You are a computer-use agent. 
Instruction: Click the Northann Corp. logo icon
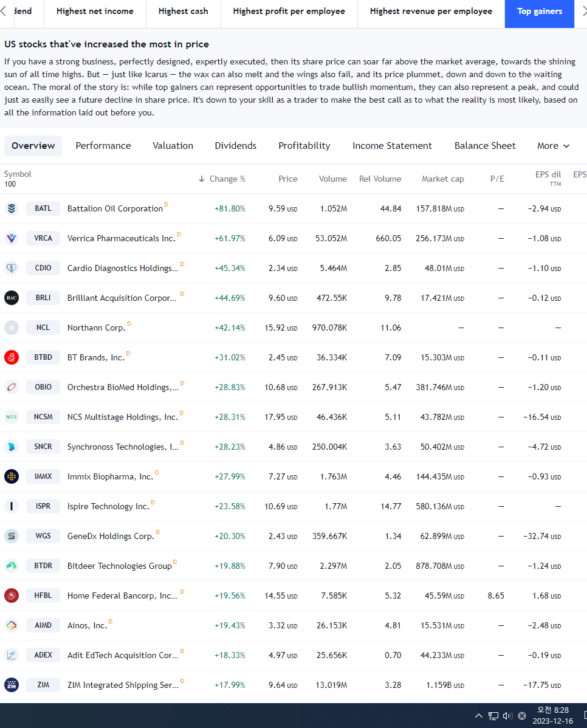click(x=12, y=328)
